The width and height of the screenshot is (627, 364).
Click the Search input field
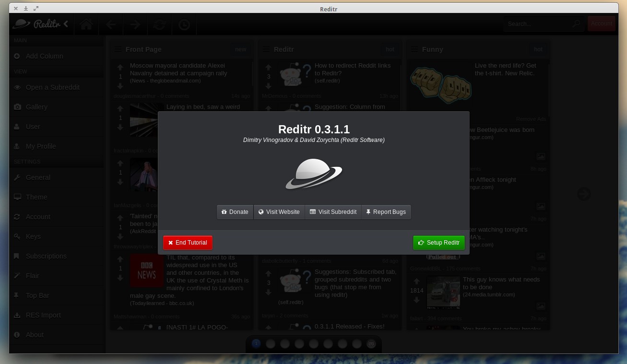point(537,23)
